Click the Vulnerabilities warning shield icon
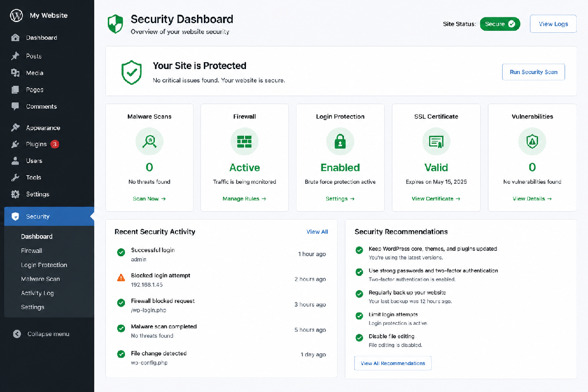This screenshot has height=392, width=588. pyautogui.click(x=532, y=142)
